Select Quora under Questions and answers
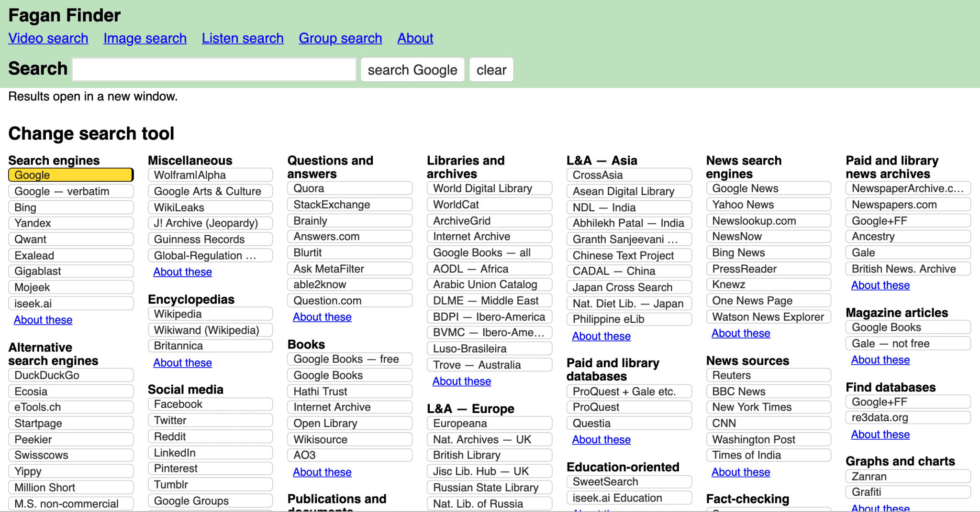 [350, 188]
